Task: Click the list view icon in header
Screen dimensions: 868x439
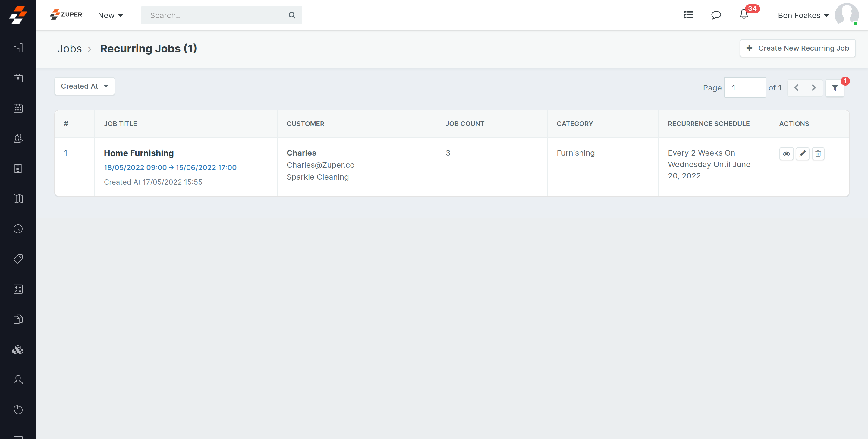Action: pyautogui.click(x=688, y=15)
